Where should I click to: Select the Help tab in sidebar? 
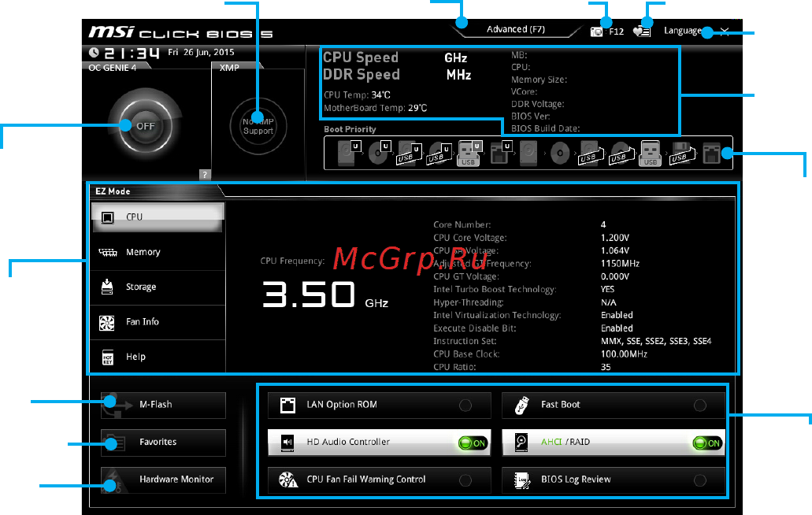pyautogui.click(x=158, y=357)
